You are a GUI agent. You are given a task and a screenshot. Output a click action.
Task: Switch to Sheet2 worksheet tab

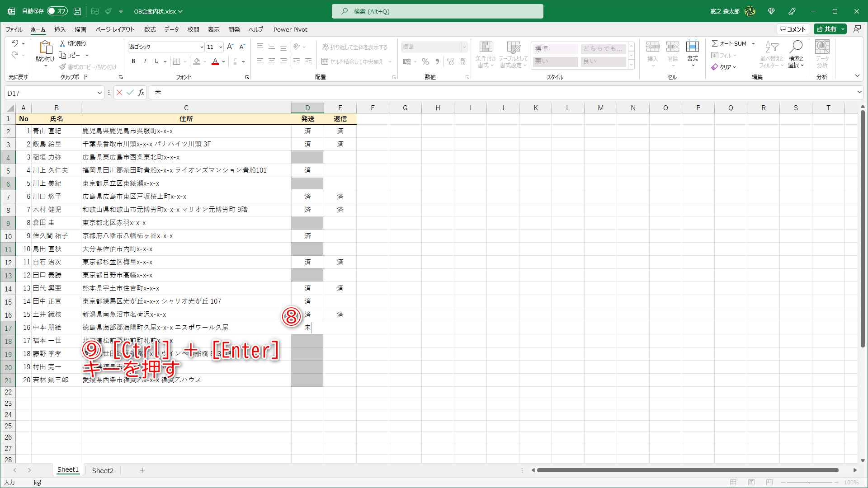[103, 470]
